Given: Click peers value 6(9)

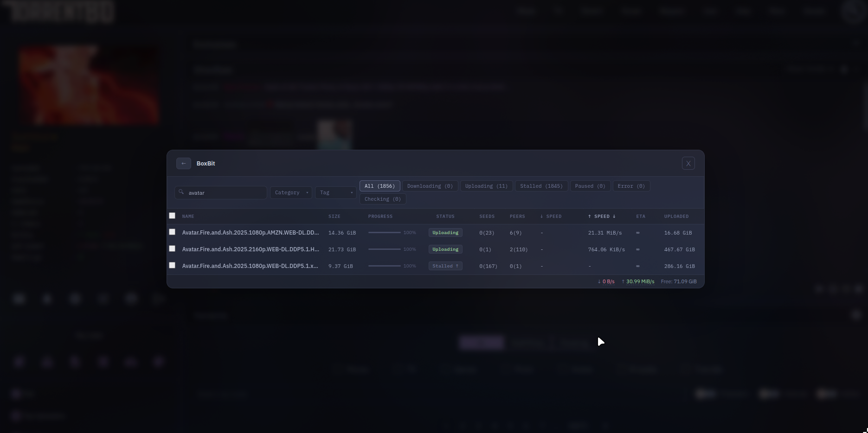Looking at the screenshot, I should pyautogui.click(x=515, y=233).
